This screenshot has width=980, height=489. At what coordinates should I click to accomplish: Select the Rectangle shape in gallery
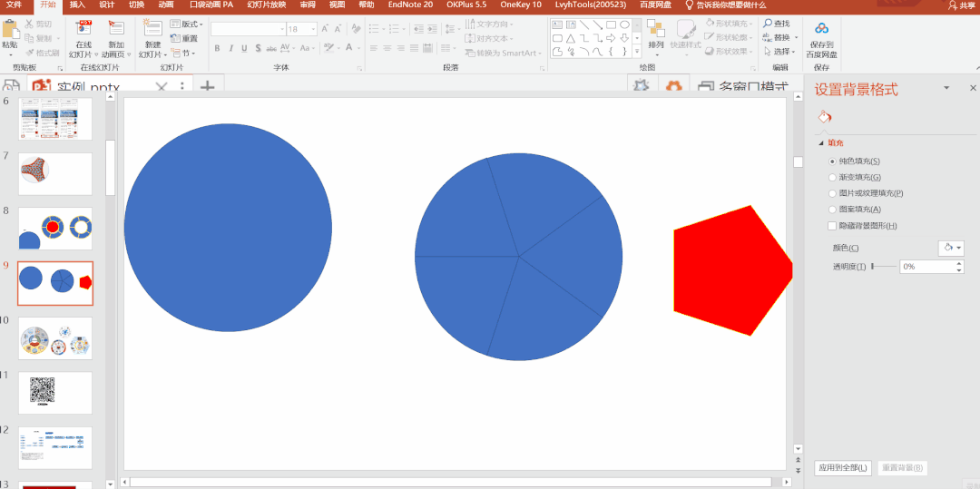click(x=612, y=25)
